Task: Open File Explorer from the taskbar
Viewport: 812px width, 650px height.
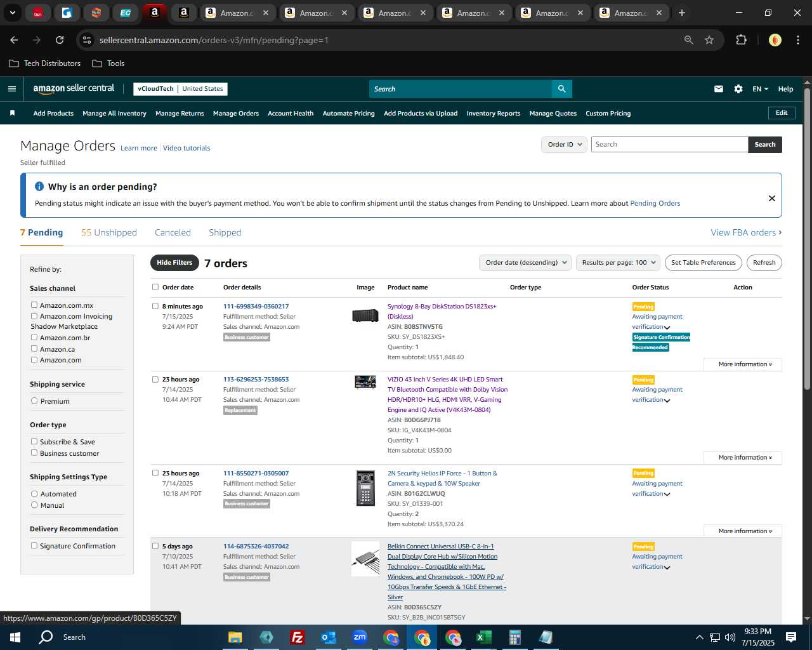Action: [235, 637]
